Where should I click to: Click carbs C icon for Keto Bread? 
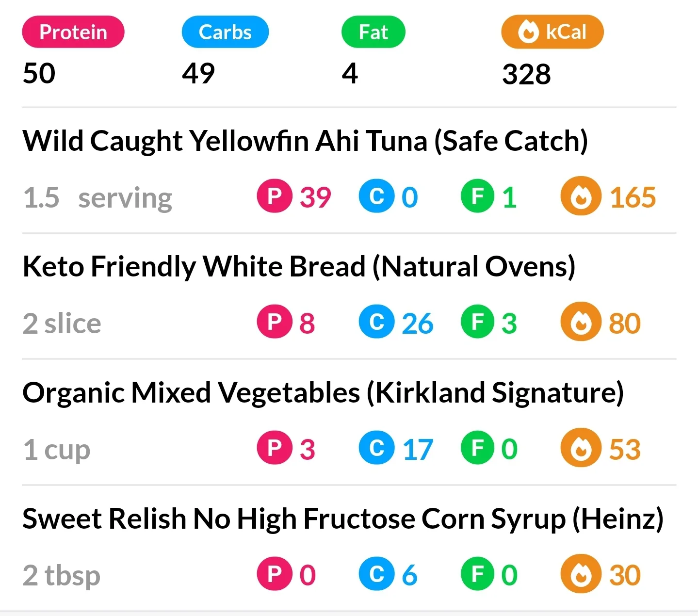tap(376, 322)
